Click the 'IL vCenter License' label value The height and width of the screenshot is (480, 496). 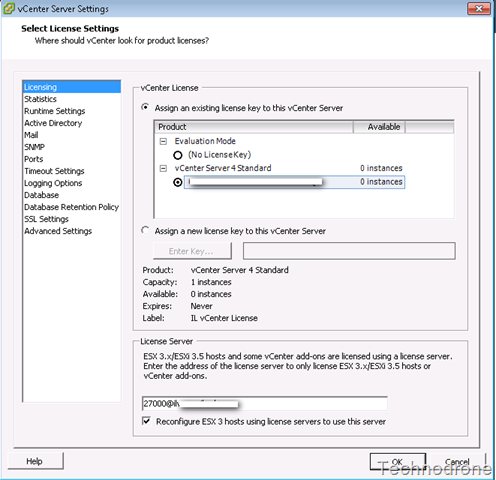click(224, 318)
